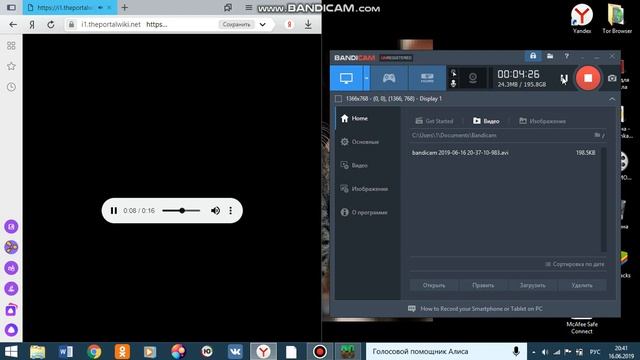The width and height of the screenshot is (640, 360).
Task: Click the Alice microphone icon on taskbar
Action: (x=516, y=351)
